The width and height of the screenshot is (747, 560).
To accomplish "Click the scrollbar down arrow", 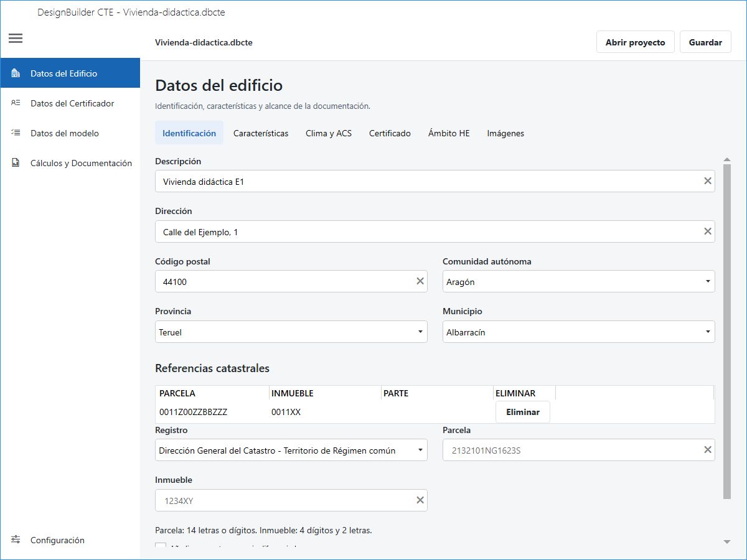I will pyautogui.click(x=727, y=542).
